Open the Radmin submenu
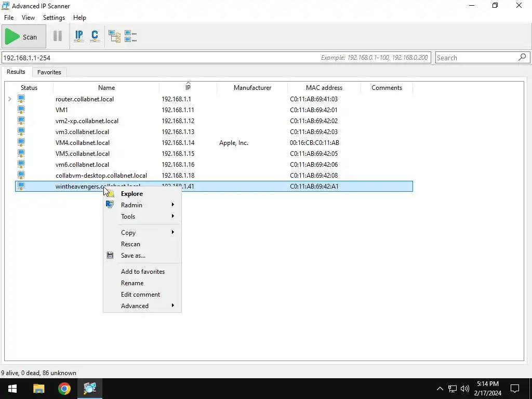Viewport: 532px width, 399px height. pos(142,205)
